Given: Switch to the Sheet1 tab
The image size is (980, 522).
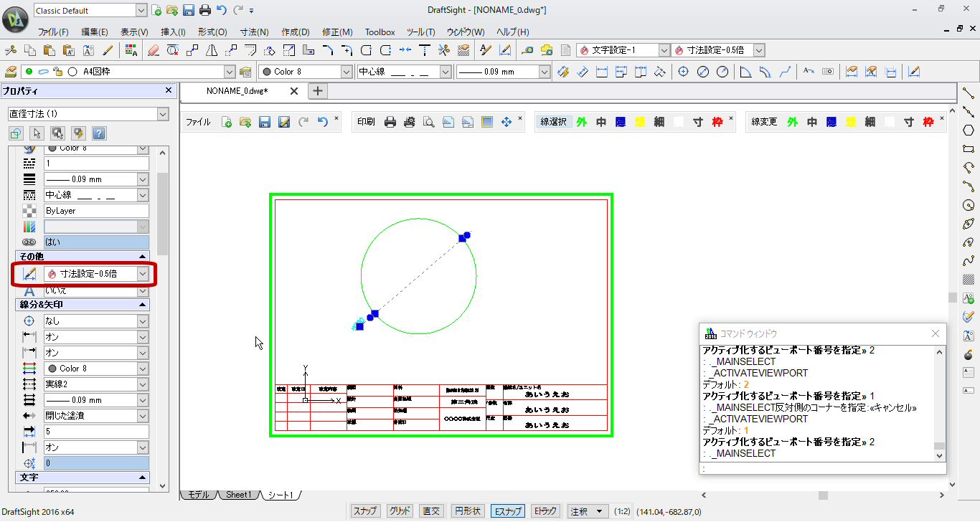Looking at the screenshot, I should (x=239, y=495).
